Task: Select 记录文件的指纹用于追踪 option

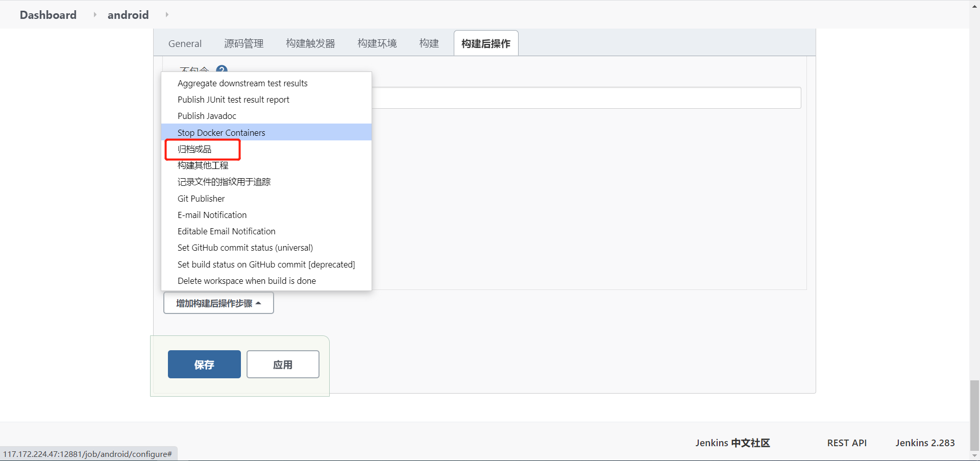Action: point(266,182)
